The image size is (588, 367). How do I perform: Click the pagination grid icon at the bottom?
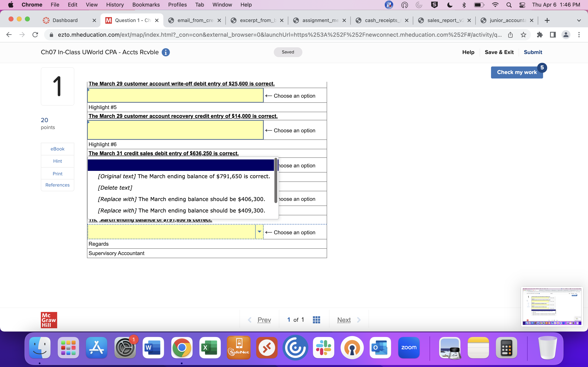(x=316, y=320)
